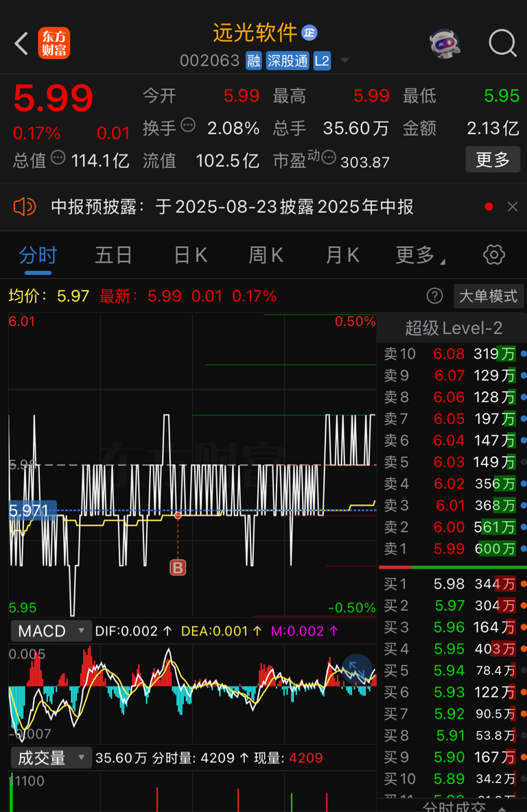Select the 买1 5.98 order row
This screenshot has height=812, width=527.
coord(452,584)
